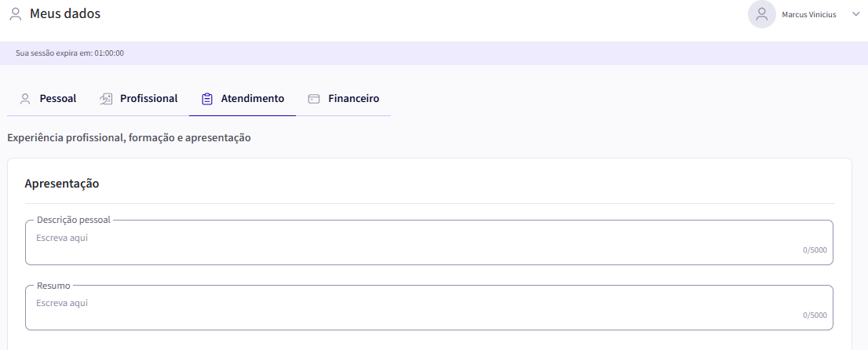The image size is (868, 350).
Task: Click the Resumo 0/5000 counter
Action: (x=815, y=315)
